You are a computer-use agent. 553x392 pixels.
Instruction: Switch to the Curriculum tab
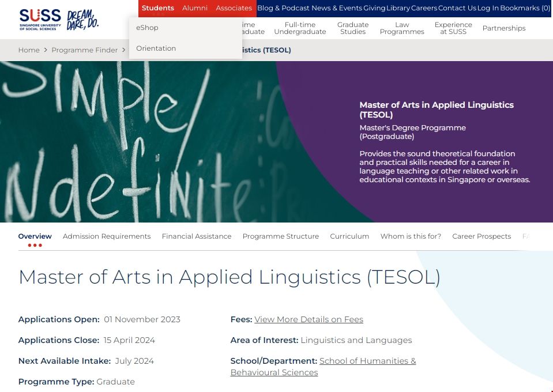pyautogui.click(x=349, y=236)
